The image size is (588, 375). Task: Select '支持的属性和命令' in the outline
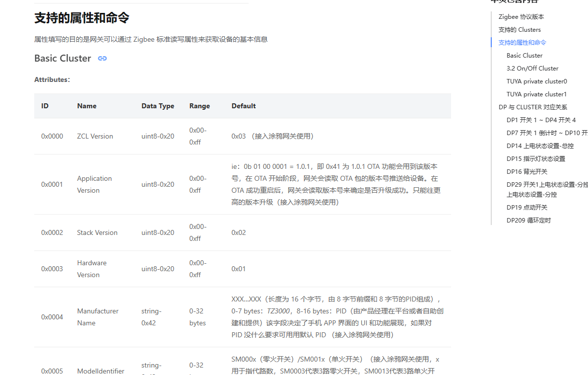click(522, 42)
